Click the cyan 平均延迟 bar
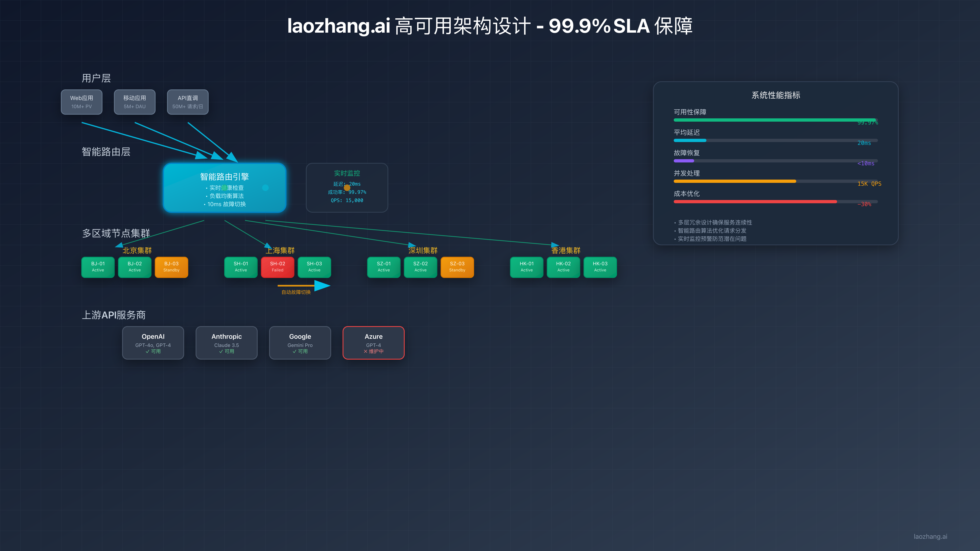The width and height of the screenshot is (980, 551). click(x=690, y=140)
